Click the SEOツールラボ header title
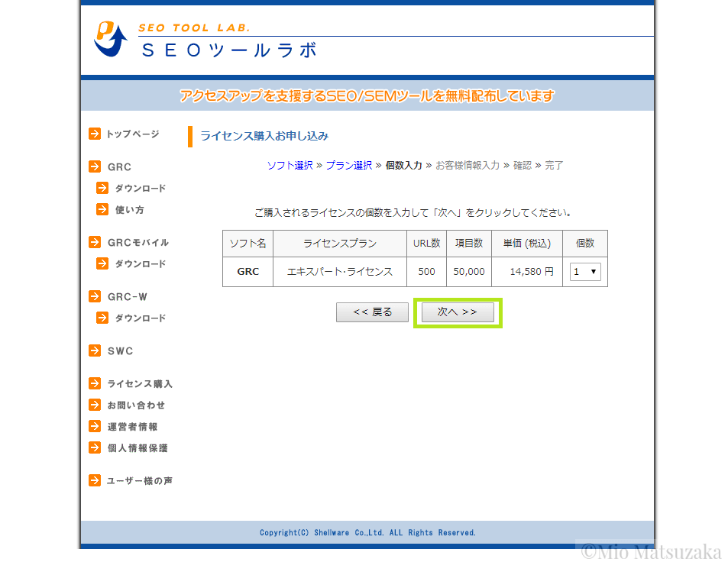728x562 pixels. pos(229,50)
